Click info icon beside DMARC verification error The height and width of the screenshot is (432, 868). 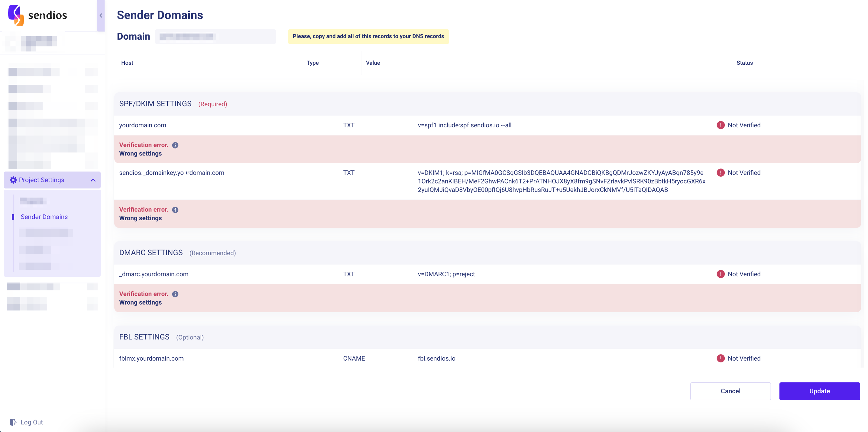coord(175,294)
